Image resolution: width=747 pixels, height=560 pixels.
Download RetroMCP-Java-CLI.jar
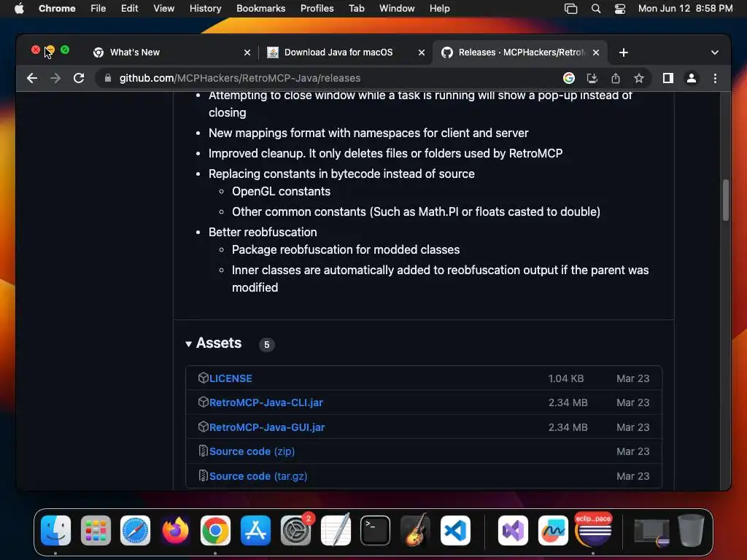[x=266, y=402]
